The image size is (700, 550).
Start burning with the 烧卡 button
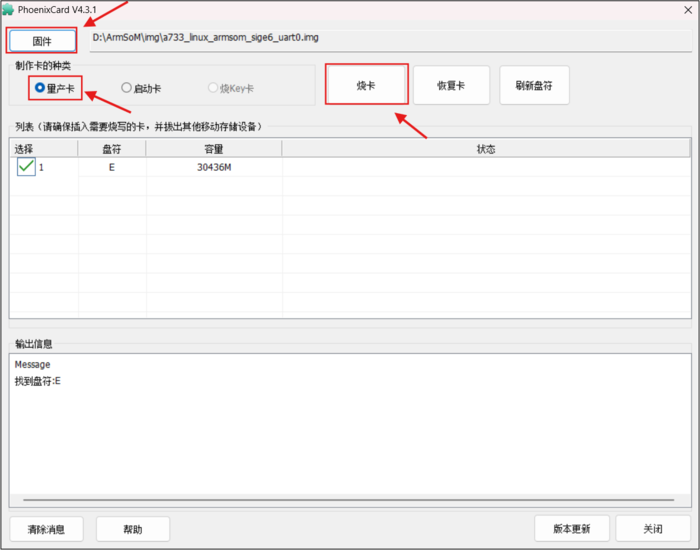(366, 85)
